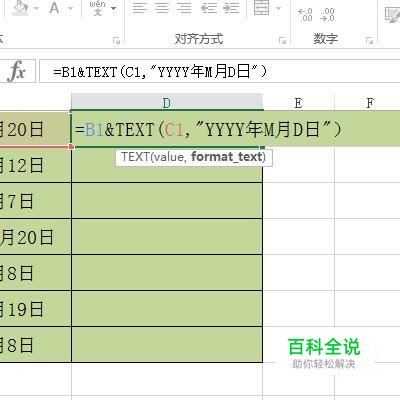400x400 pixels.
Task: Click the cell showing 月20日
Action: tap(35, 237)
